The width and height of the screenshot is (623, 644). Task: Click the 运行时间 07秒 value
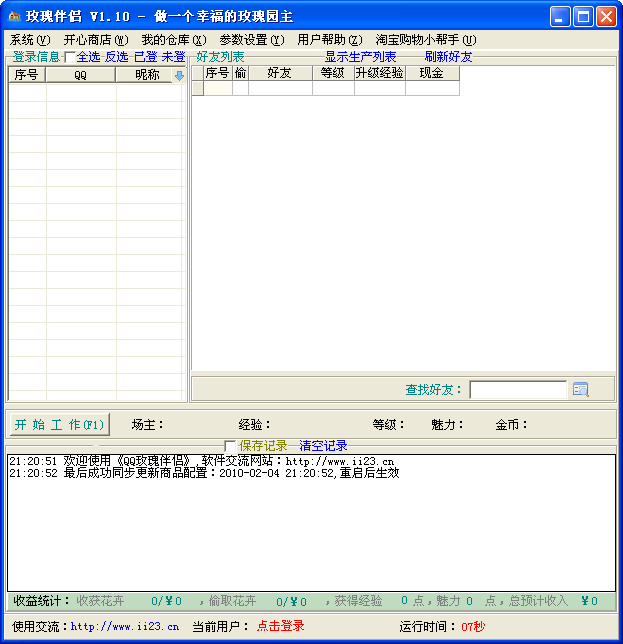tap(473, 626)
